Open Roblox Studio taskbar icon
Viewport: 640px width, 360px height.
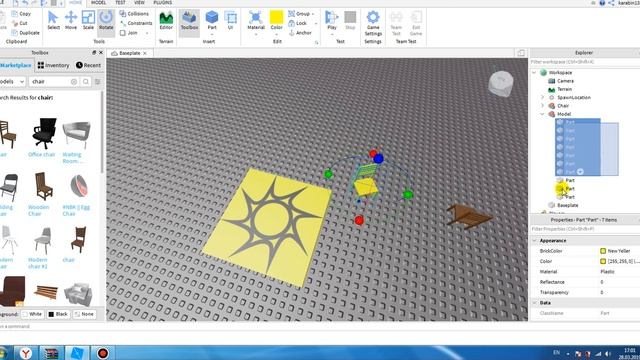coord(77,353)
